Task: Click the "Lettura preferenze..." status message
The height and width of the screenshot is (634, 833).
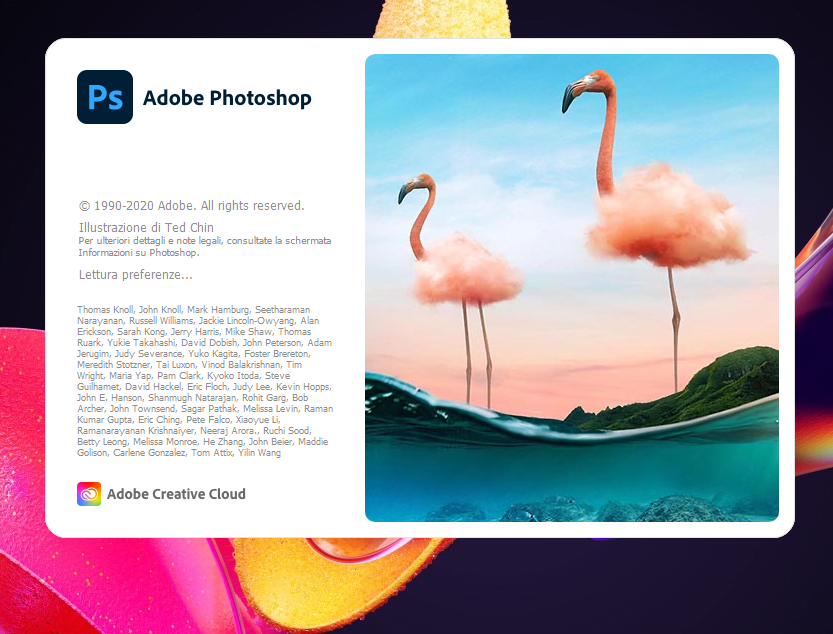Action: coord(135,274)
